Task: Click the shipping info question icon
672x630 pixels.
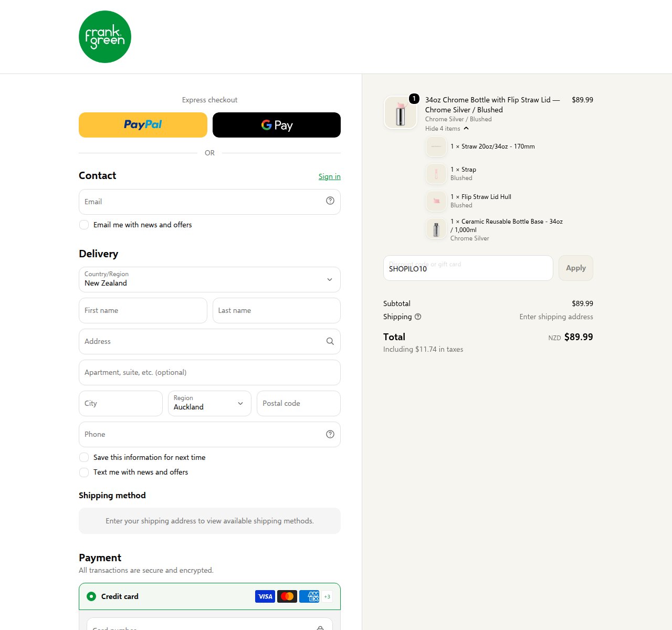Action: [418, 317]
